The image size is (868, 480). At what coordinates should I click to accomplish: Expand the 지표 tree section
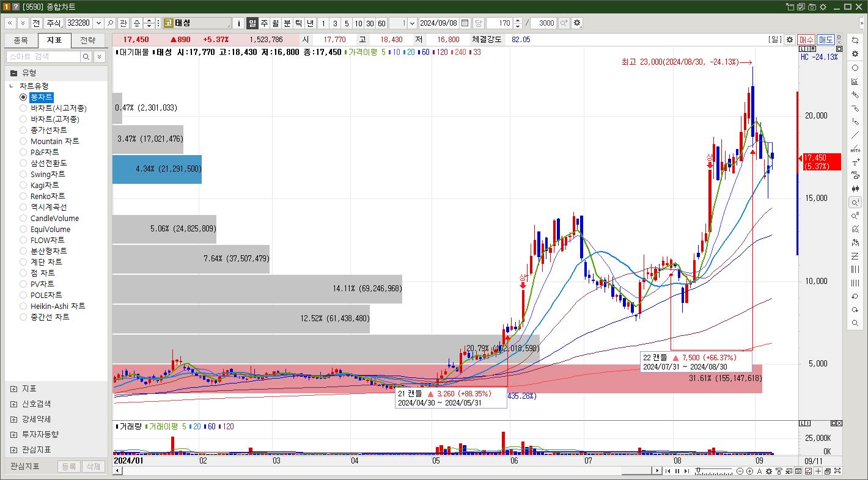pos(13,388)
